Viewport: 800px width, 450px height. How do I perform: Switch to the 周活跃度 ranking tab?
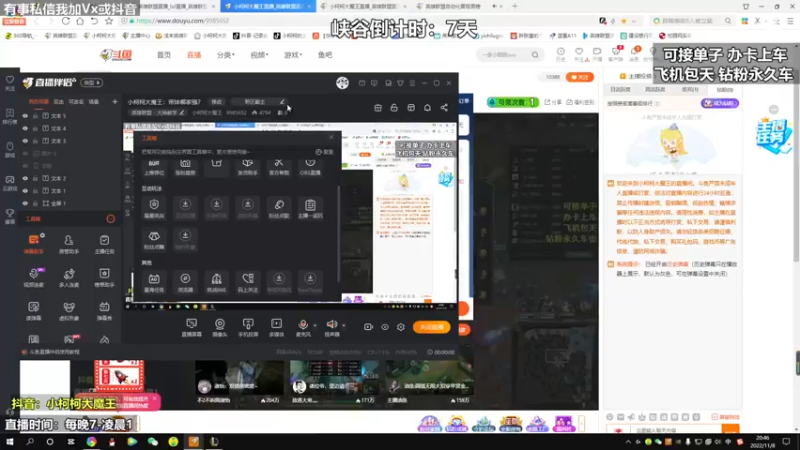[655, 90]
